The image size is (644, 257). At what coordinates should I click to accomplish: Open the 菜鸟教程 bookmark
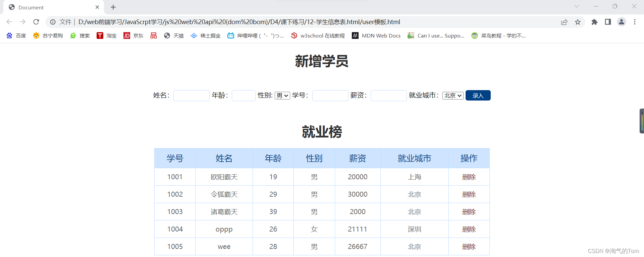point(498,36)
